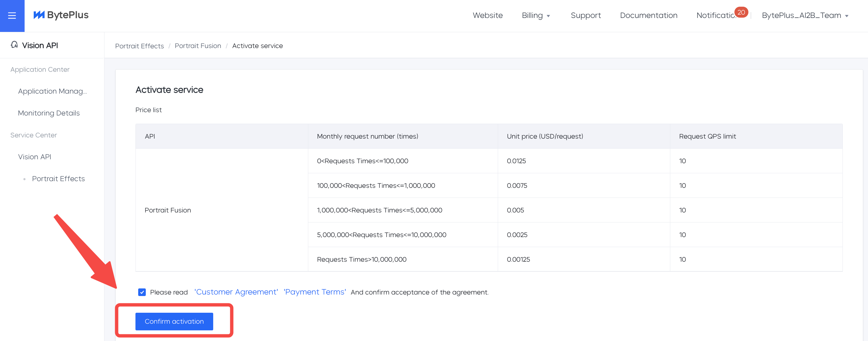
Task: Open the Support page
Action: point(586,15)
